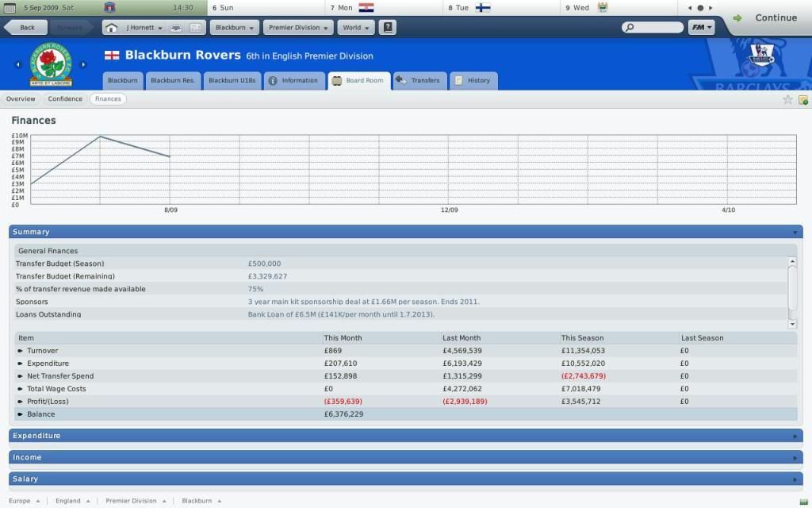This screenshot has width=812, height=508.
Task: Switch to the Blackburn Res. tab
Action: (173, 81)
